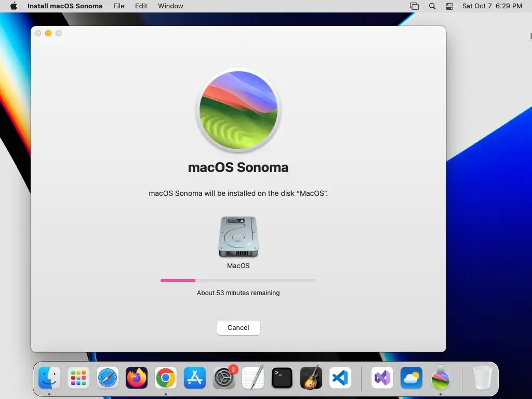Open the Apple menu
The height and width of the screenshot is (399, 532).
[14, 6]
